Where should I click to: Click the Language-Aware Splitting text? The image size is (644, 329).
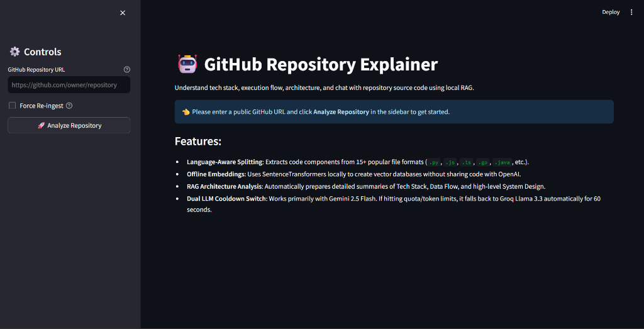[225, 162]
